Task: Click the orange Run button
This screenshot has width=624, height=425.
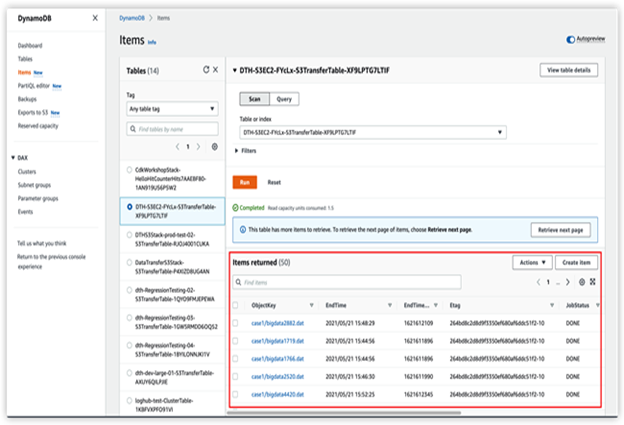Action: (x=245, y=182)
